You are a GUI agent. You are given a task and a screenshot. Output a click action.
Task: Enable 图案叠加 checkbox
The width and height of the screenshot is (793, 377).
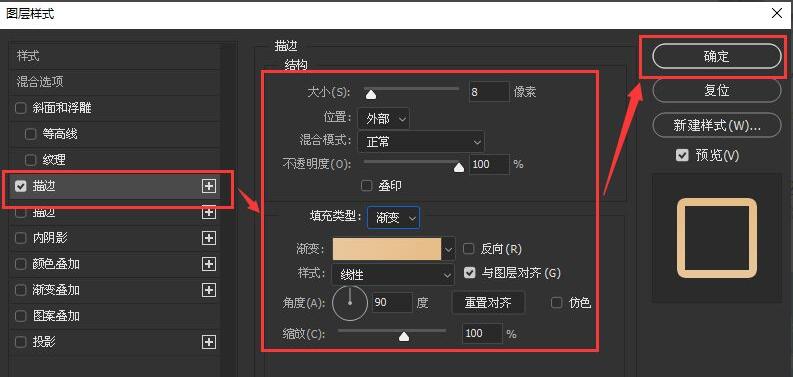tap(21, 316)
